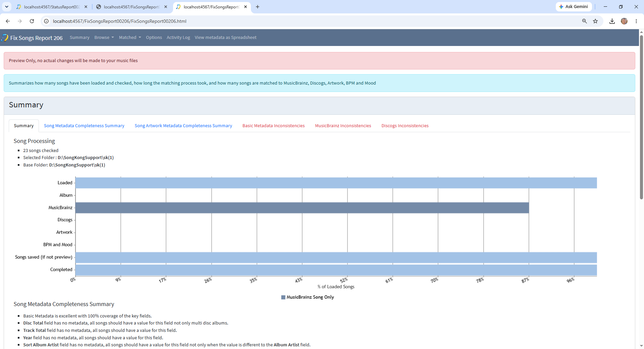Open the Chrome three-dot menu

click(636, 21)
